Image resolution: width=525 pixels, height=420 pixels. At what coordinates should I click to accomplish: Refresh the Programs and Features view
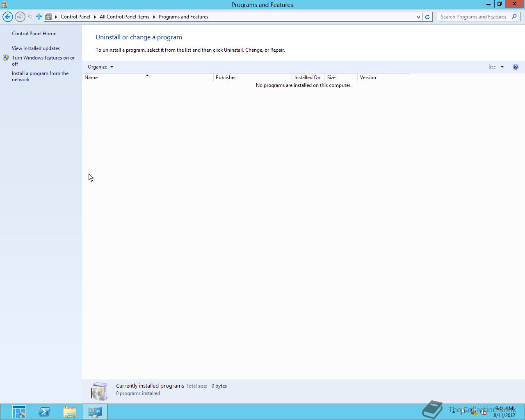pyautogui.click(x=427, y=17)
